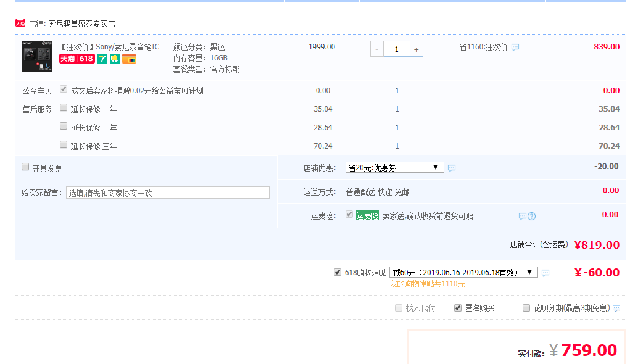Click the green 运费险 label badge

coord(367,216)
